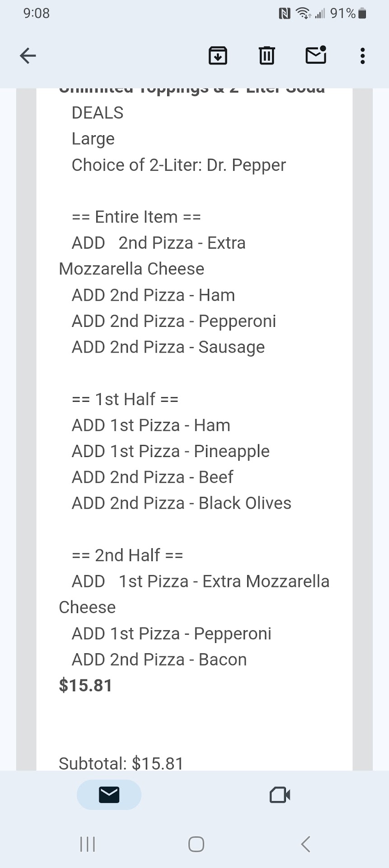389x868 pixels.
Task: Delete this email with trash icon
Action: tap(267, 56)
